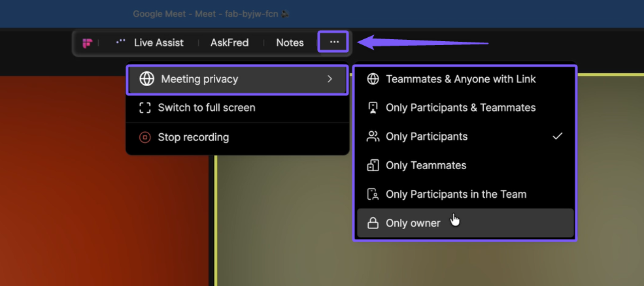Click the three-dot more options button
Screen dimensions: 644x286
334,42
